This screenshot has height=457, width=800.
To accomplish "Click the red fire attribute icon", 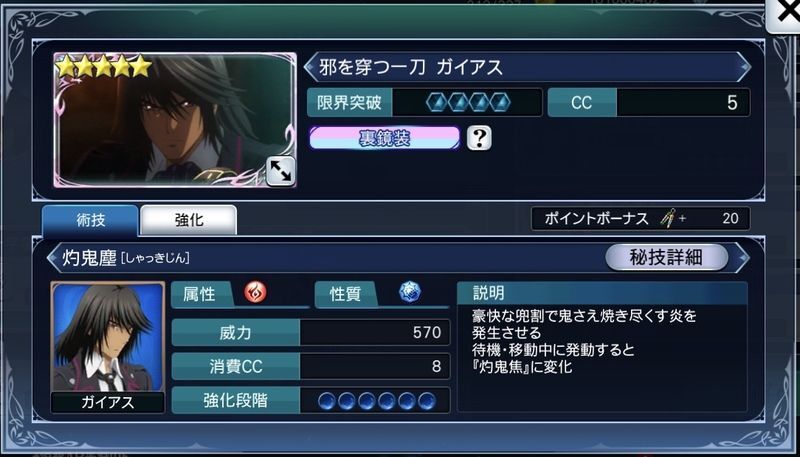I will 255,293.
